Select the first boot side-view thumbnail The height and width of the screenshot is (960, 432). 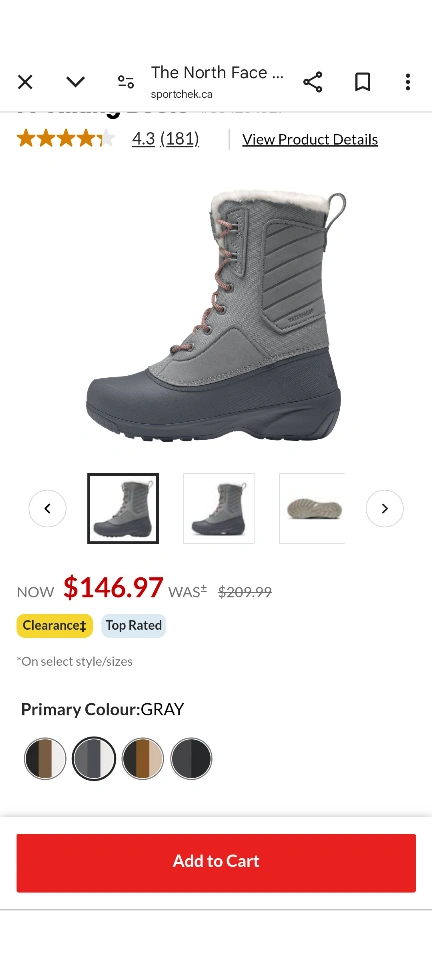point(123,508)
